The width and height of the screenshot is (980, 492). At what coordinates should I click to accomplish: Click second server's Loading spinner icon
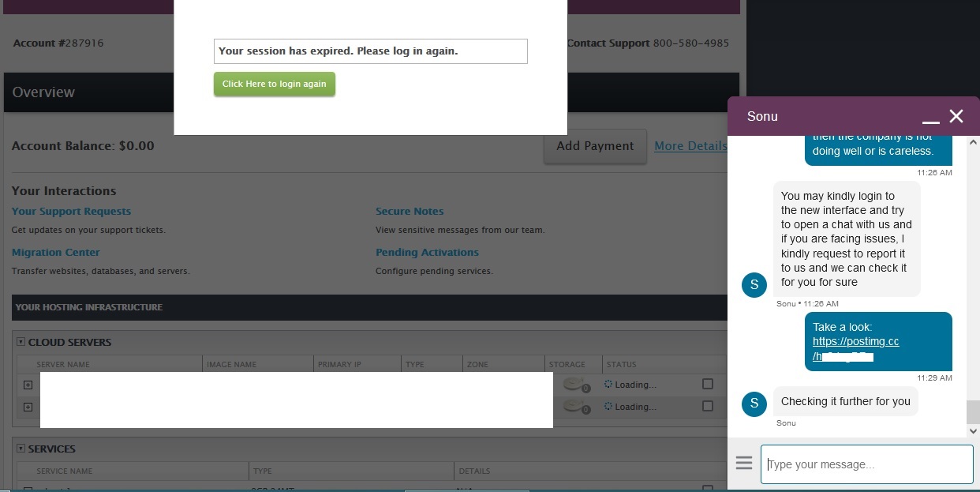coord(608,407)
